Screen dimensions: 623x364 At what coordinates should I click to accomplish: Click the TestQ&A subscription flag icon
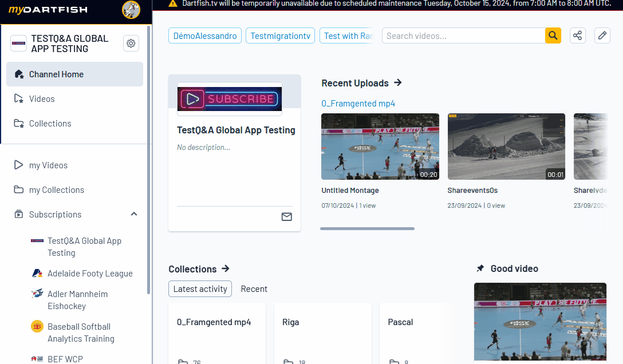[37, 240]
